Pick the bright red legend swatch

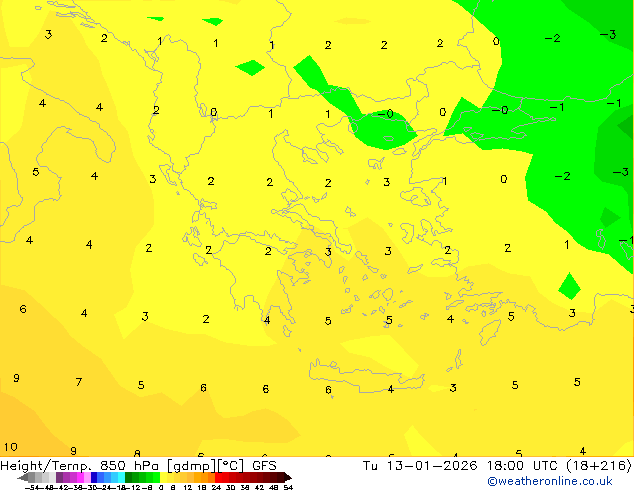(x=218, y=477)
